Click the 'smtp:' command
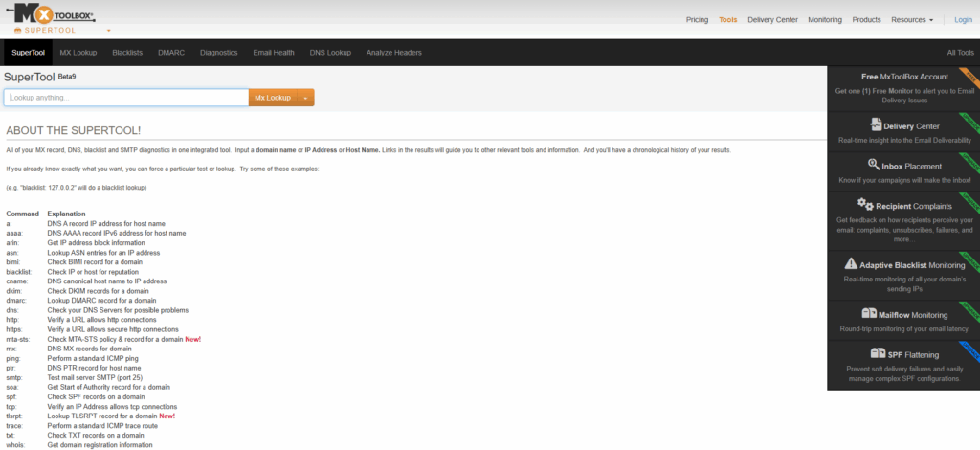 click(x=14, y=377)
